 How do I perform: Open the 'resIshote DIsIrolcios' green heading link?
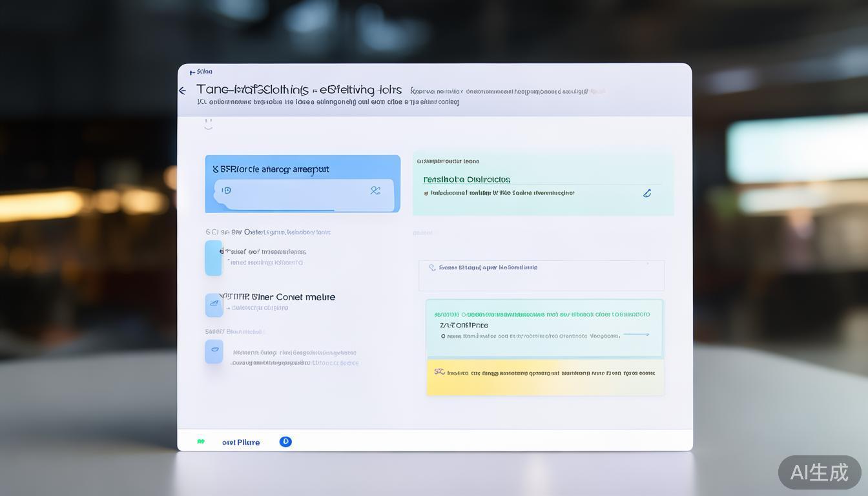466,180
